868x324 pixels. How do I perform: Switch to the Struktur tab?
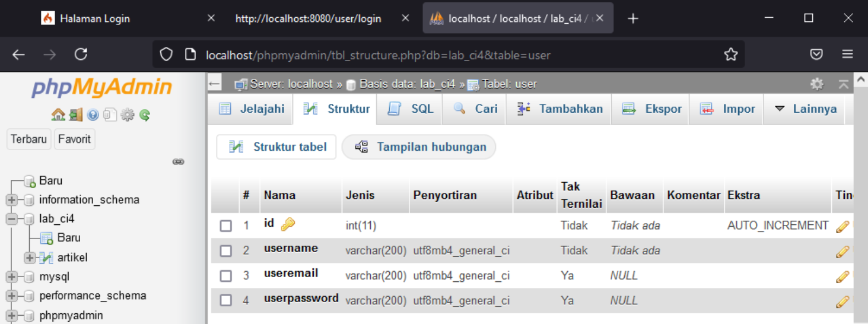point(335,109)
